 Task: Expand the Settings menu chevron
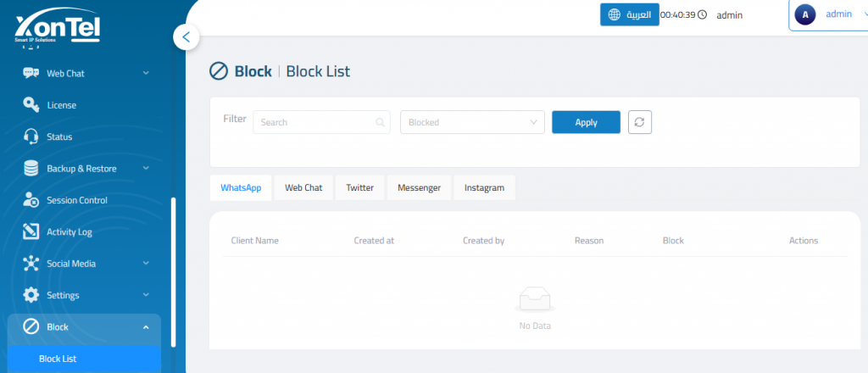click(x=146, y=295)
